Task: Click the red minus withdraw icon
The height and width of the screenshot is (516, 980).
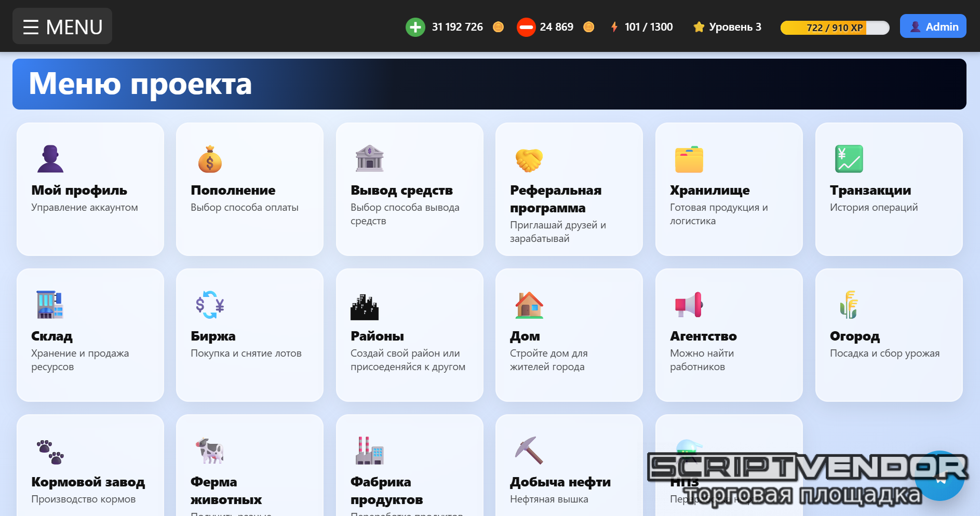Action: pyautogui.click(x=526, y=27)
